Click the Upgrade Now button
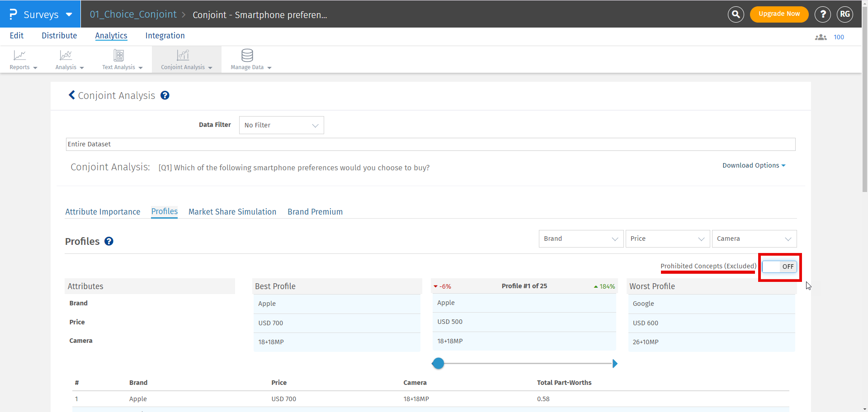This screenshot has height=412, width=868. click(779, 14)
